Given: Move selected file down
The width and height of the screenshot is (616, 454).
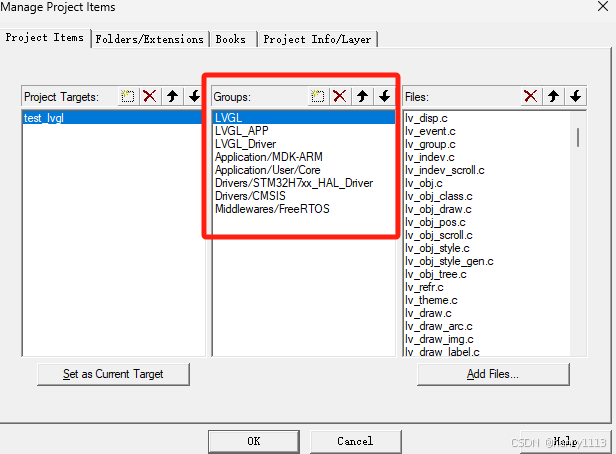Looking at the screenshot, I should click(x=576, y=96).
